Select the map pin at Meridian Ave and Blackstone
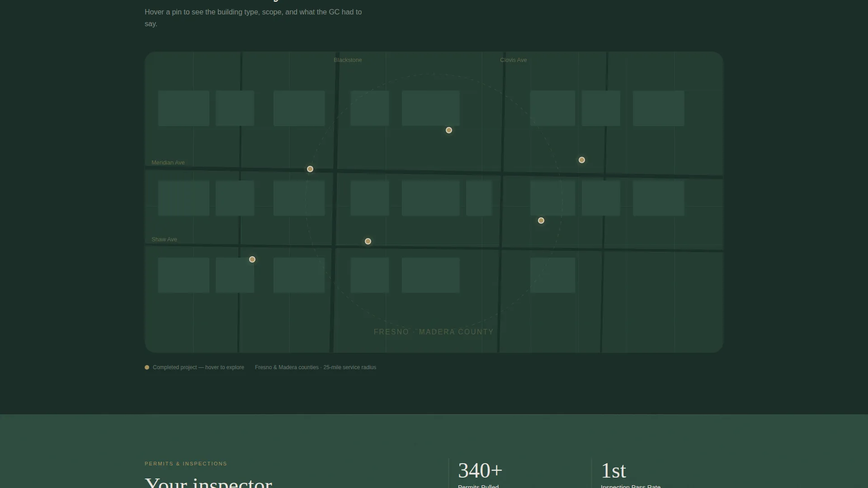The width and height of the screenshot is (868, 488). 310,169
